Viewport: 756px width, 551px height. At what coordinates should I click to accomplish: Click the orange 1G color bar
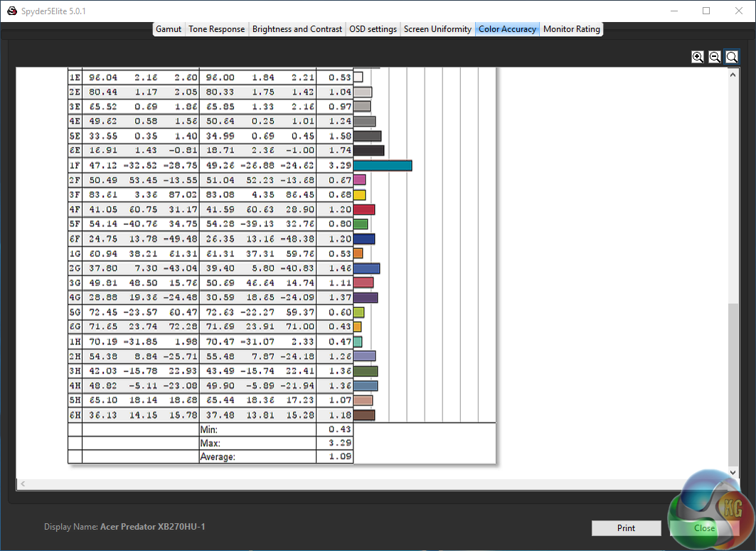(358, 254)
